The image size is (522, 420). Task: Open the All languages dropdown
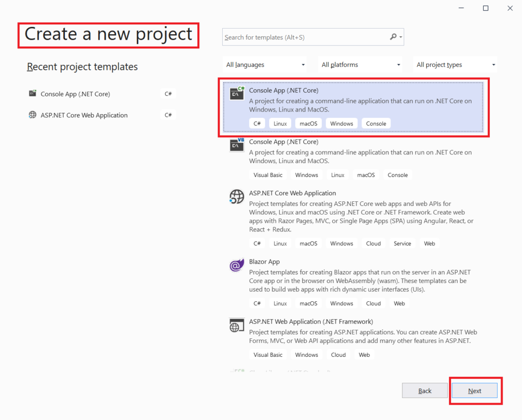click(x=265, y=65)
